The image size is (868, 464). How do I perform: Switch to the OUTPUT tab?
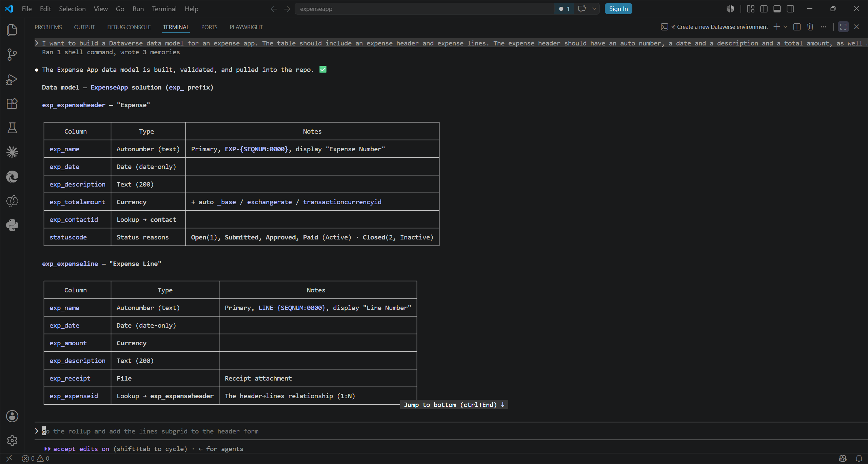coord(84,27)
